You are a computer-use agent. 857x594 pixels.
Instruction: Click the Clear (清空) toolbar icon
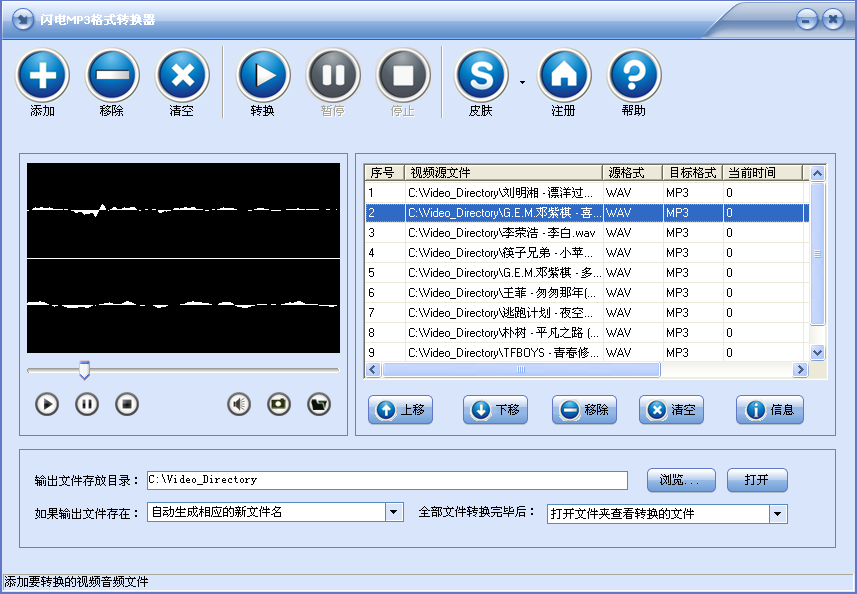coord(182,76)
